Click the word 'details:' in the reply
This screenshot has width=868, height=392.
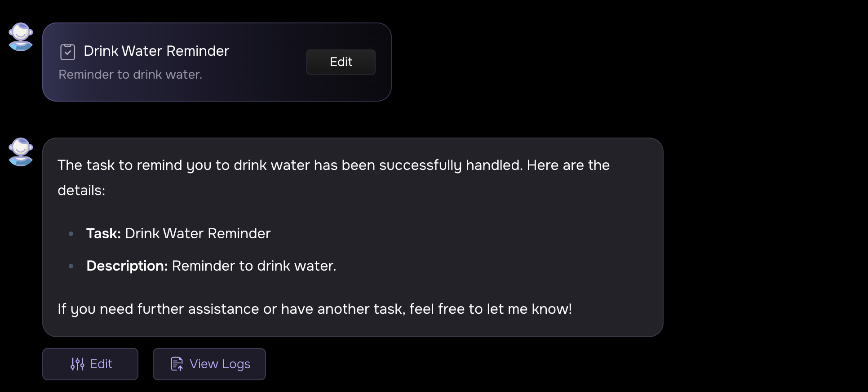point(81,191)
